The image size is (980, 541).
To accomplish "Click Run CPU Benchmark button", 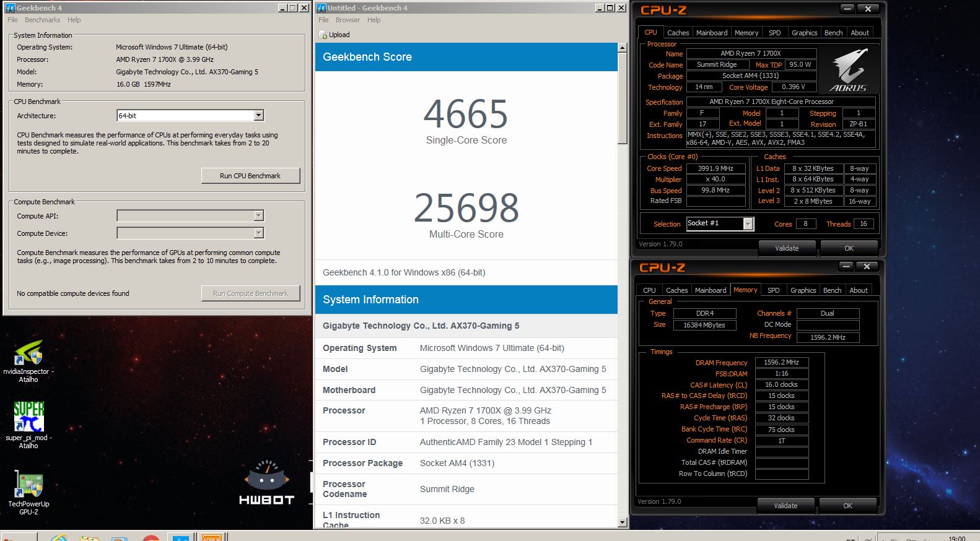I will pyautogui.click(x=250, y=176).
